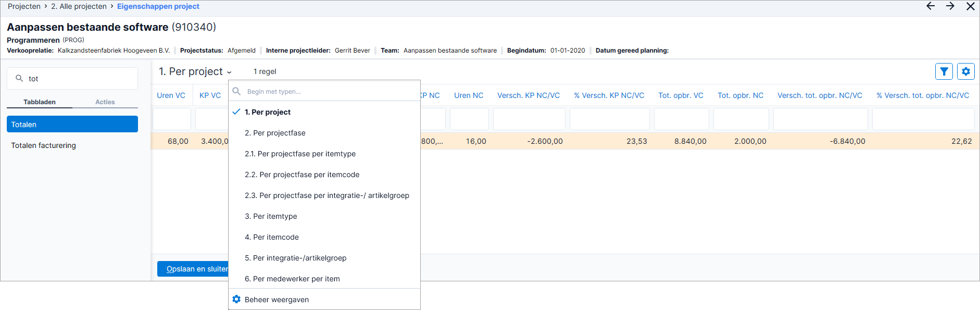
Task: Go forward with right arrow icon
Action: [x=950, y=6]
